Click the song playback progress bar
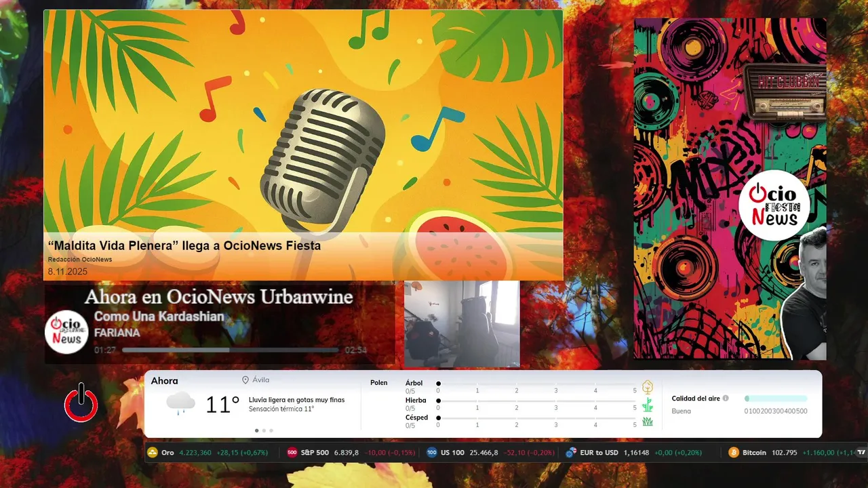The image size is (868, 488). 231,350
